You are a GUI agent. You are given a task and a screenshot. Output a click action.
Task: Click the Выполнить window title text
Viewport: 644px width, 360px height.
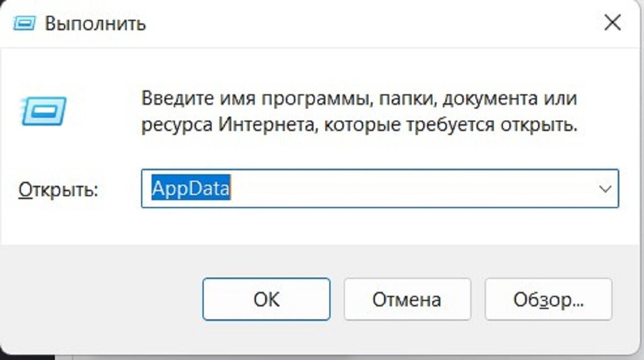click(95, 24)
